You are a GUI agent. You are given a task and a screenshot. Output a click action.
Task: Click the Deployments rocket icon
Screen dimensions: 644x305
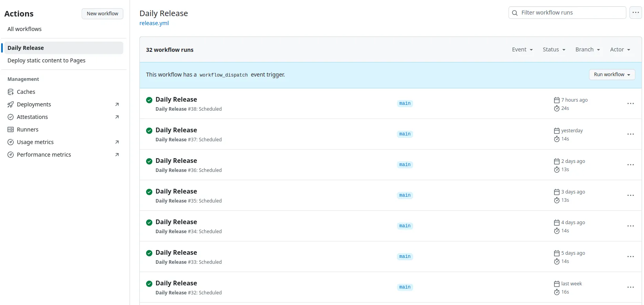tap(11, 104)
